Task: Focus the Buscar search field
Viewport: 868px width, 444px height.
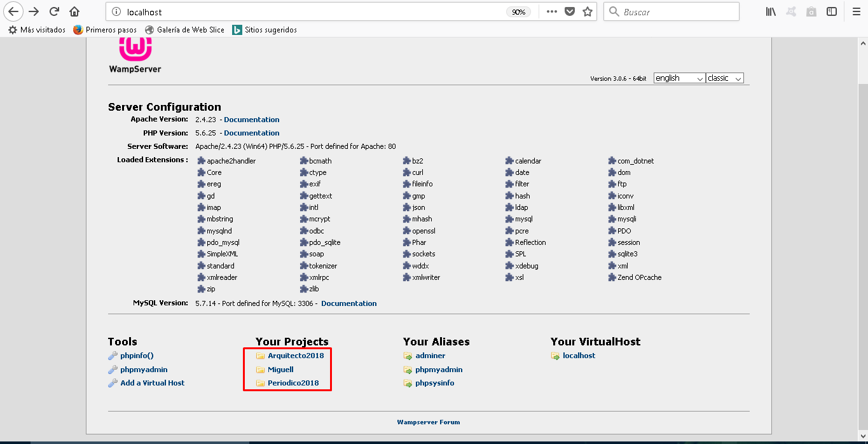Action: coord(671,11)
